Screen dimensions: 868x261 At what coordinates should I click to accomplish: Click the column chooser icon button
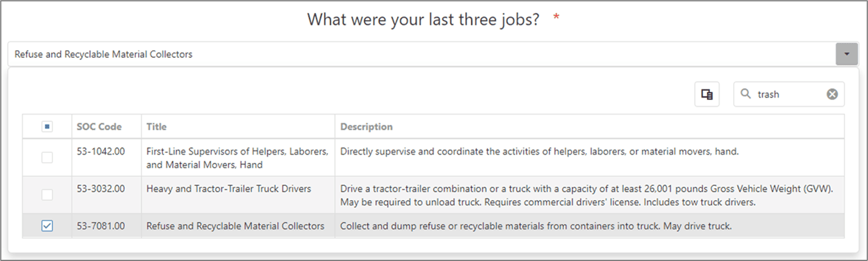(x=707, y=94)
